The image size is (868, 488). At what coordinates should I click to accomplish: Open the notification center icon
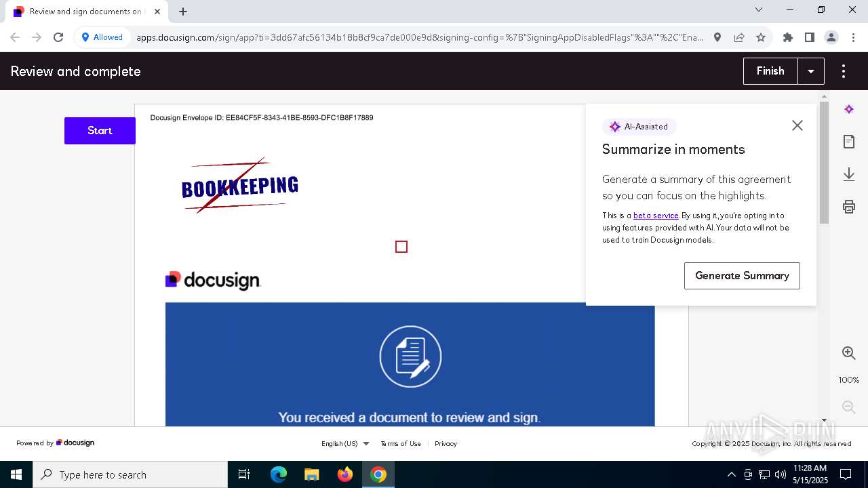846,474
